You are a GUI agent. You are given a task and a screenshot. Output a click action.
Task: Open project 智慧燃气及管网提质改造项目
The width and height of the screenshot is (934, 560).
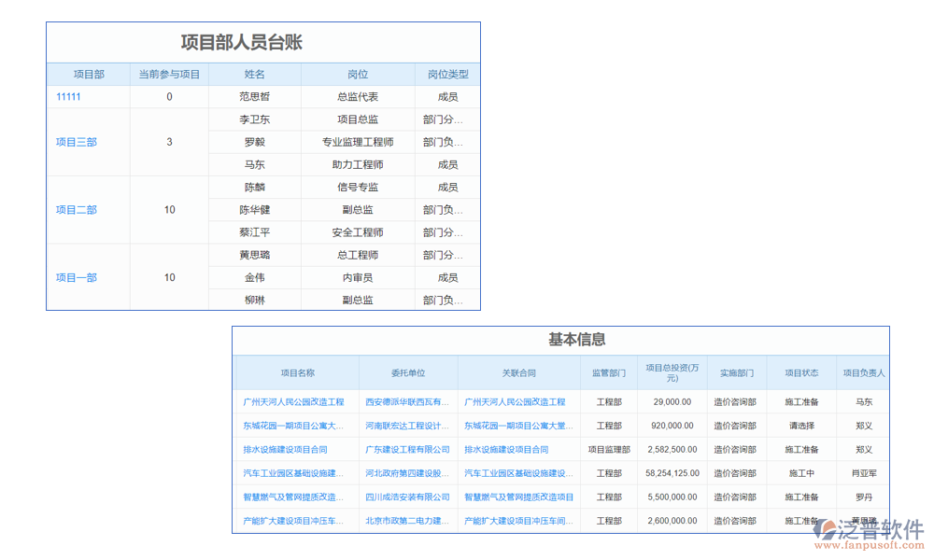click(x=295, y=497)
